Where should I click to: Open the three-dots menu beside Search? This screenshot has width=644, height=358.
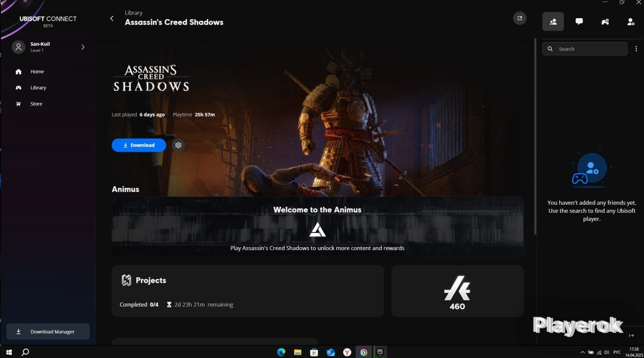636,49
